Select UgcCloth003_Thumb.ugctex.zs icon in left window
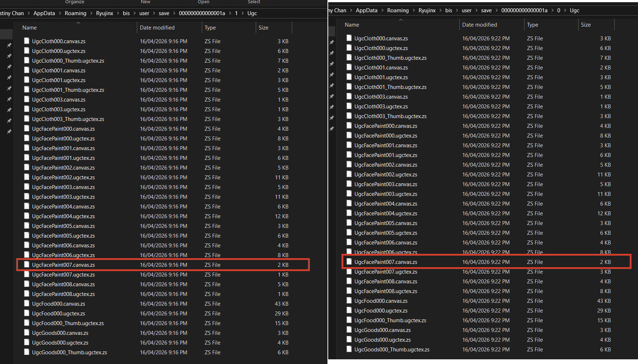638x364 pixels. [x=27, y=118]
